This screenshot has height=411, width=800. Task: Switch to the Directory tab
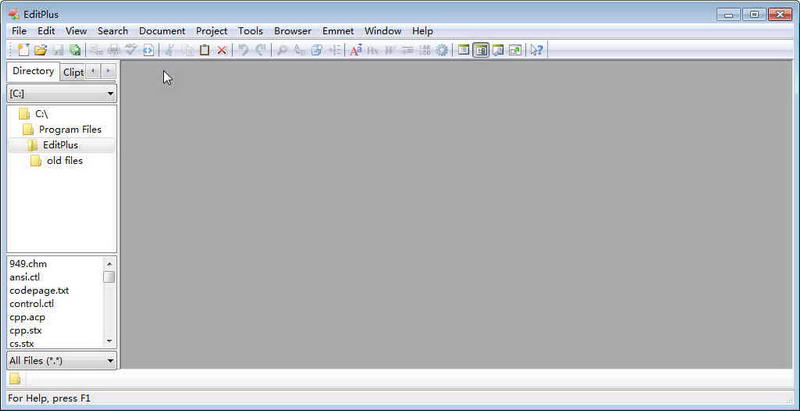point(33,71)
